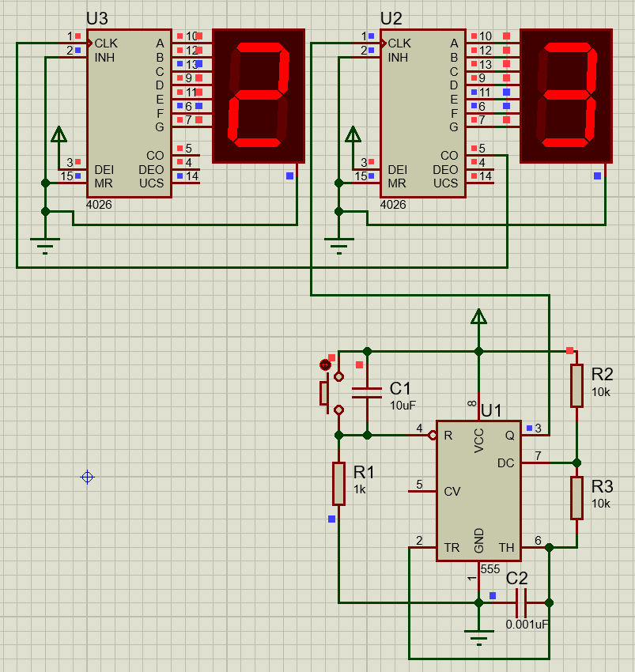Click the seven-segment display beside U3
Image resolution: width=635 pixels, height=672 pixels.
(x=259, y=96)
